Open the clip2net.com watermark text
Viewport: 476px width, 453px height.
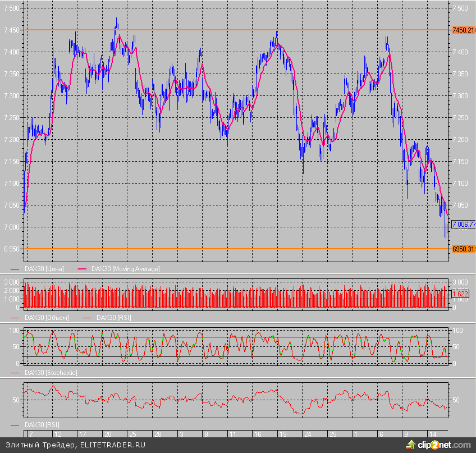445,445
